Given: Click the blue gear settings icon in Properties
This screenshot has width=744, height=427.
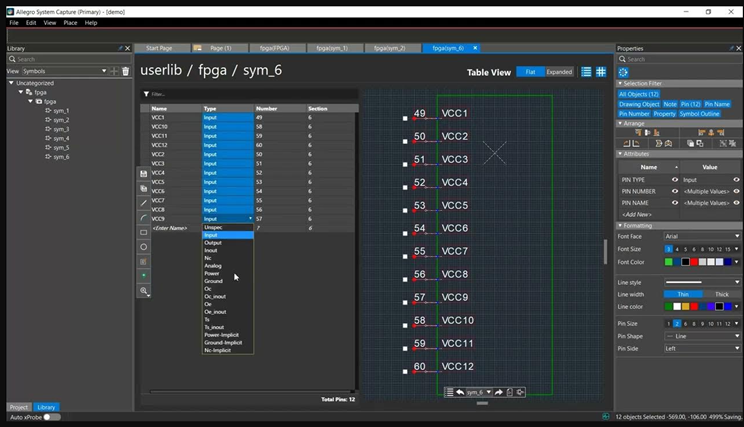Looking at the screenshot, I should (x=623, y=72).
